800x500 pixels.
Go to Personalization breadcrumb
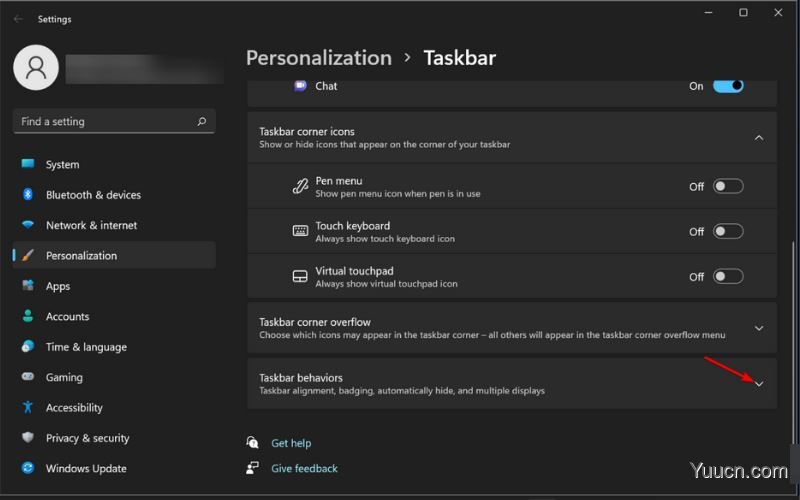pos(319,58)
